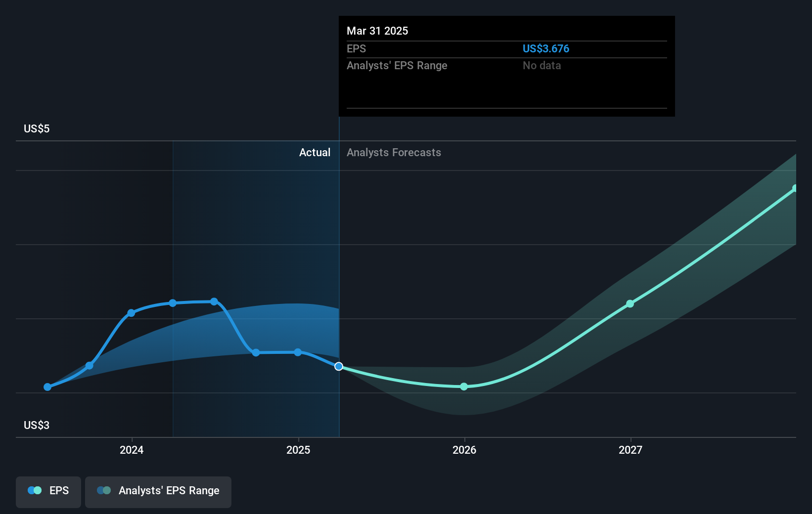
Task: Click the 'EPS' row label in tooltip
Action: (356, 48)
